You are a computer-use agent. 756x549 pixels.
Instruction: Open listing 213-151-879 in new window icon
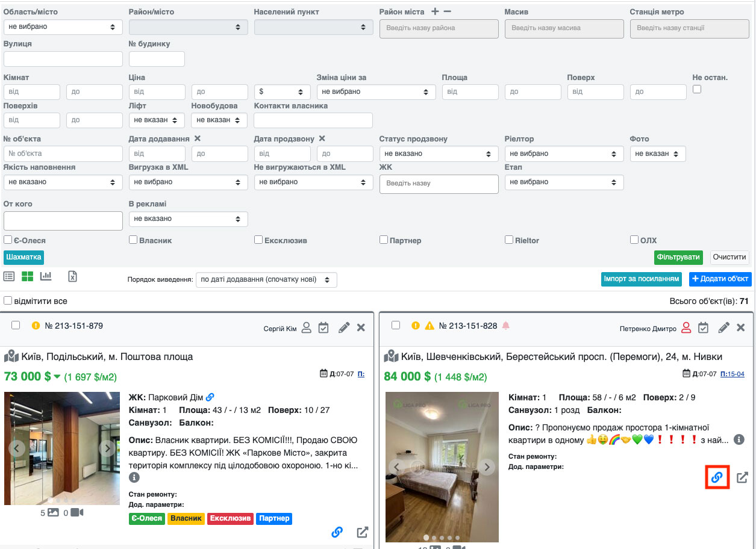coord(362,532)
